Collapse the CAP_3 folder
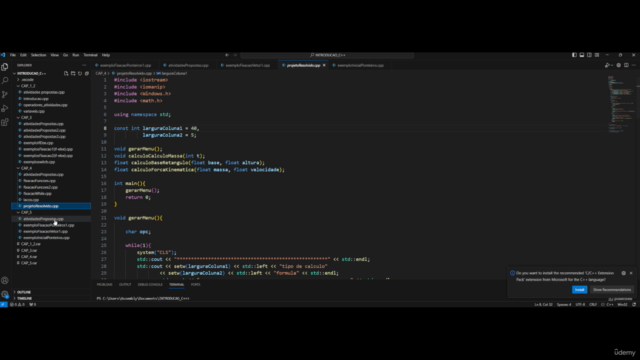Viewport: 640px width, 360px height. [x=25, y=118]
